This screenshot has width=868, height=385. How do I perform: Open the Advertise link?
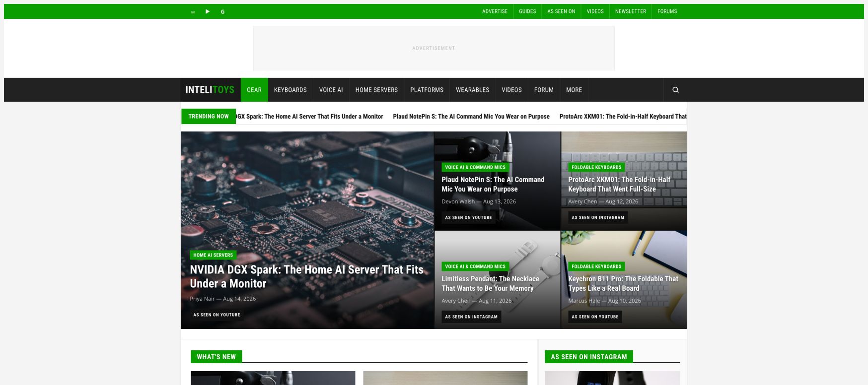[495, 11]
